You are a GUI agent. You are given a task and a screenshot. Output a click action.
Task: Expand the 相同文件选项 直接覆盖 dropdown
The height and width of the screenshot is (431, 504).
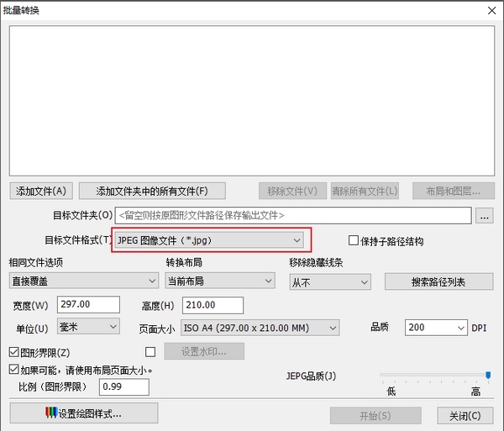point(84,281)
